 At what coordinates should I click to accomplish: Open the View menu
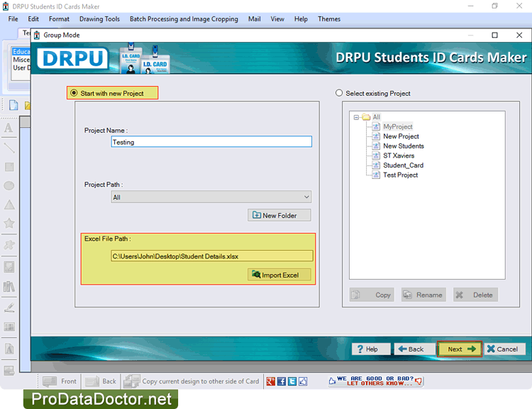click(x=277, y=19)
